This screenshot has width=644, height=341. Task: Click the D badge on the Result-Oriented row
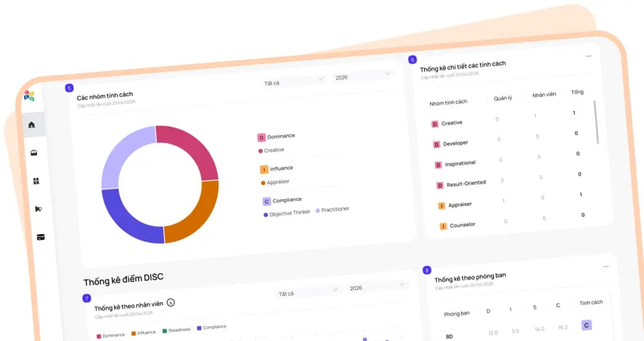point(440,186)
